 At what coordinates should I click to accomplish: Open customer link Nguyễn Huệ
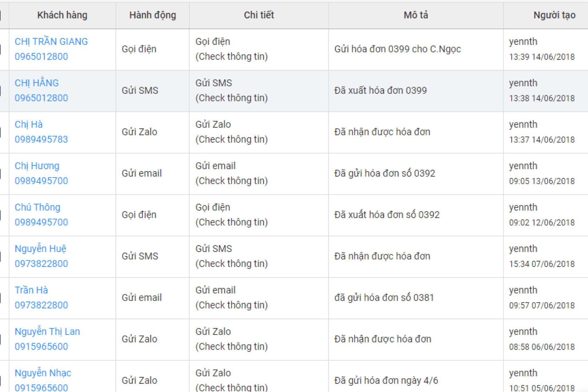pos(41,249)
